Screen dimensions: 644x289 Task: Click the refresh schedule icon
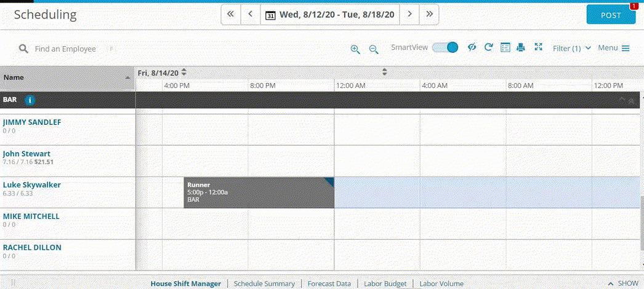(x=488, y=47)
